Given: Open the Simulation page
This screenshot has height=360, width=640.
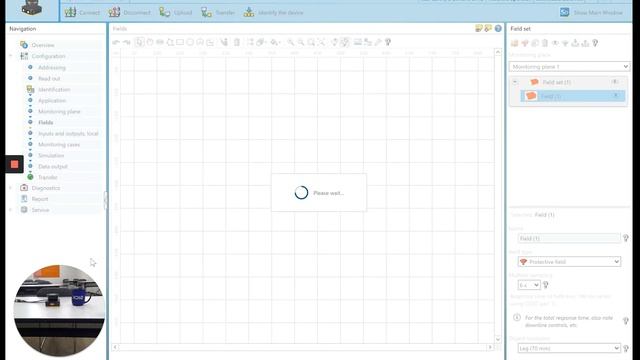Looking at the screenshot, I should coord(51,156).
